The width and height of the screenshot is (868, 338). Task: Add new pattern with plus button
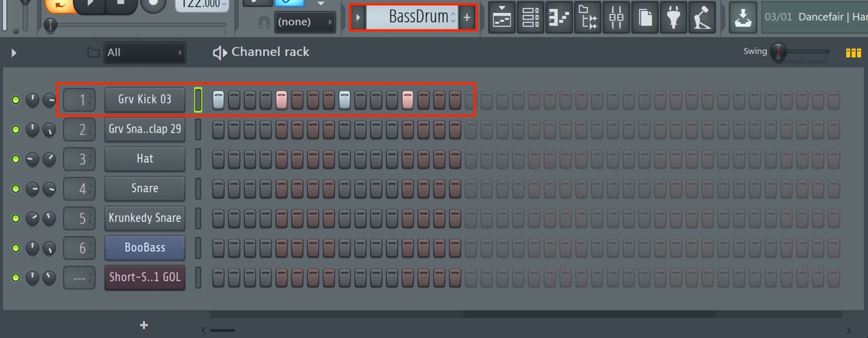pos(467,18)
